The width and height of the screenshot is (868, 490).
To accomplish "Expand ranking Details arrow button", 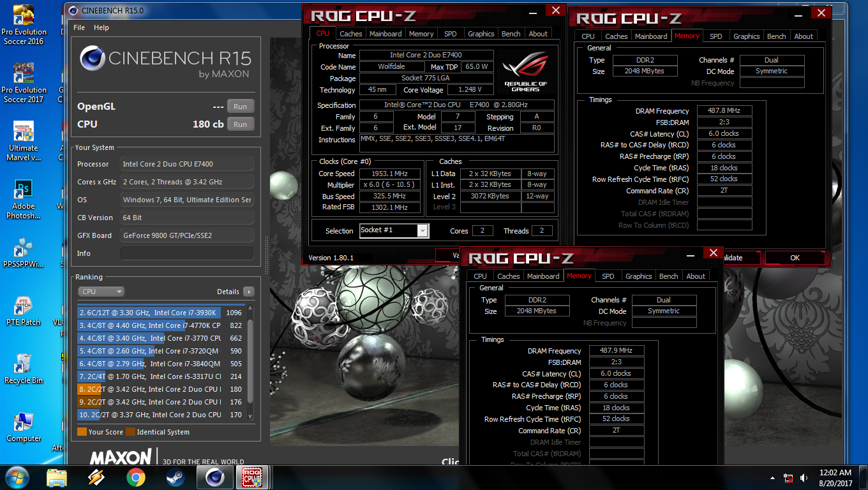I will [x=248, y=292].
